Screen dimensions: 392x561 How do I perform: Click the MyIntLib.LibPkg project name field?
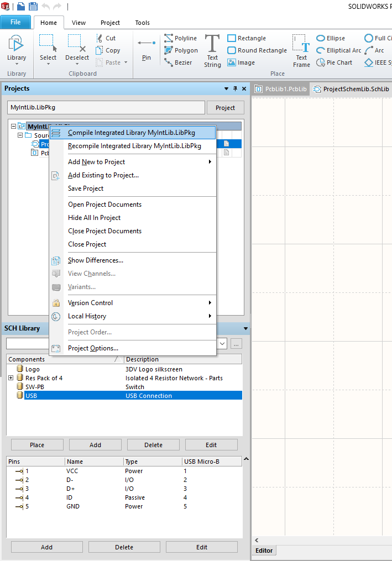106,107
